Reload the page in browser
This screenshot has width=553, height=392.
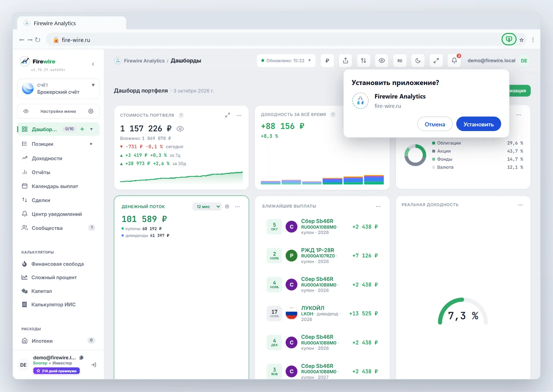click(38, 40)
